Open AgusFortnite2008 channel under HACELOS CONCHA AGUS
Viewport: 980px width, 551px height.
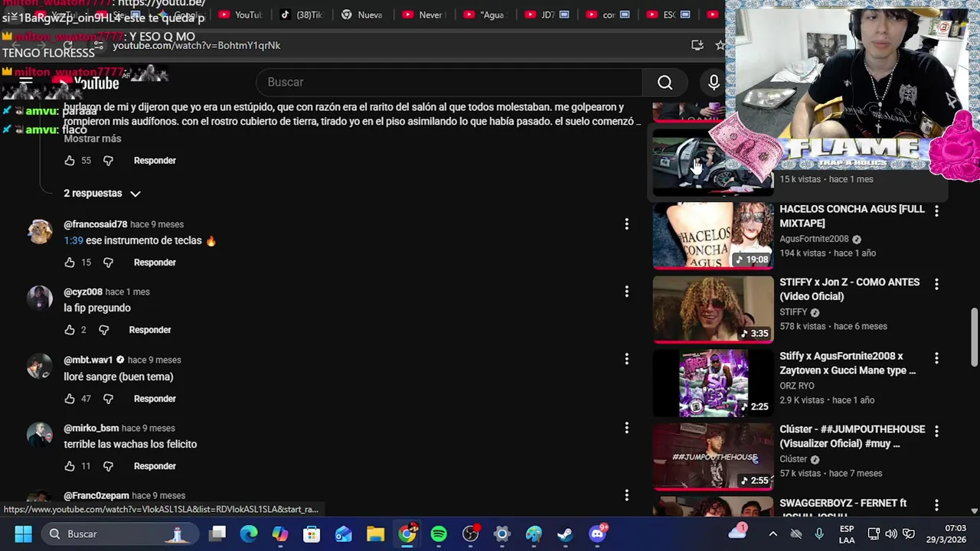click(x=814, y=239)
